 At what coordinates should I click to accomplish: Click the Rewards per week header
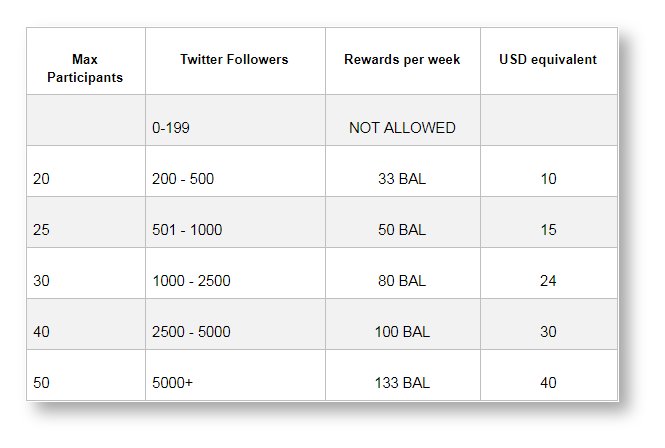tap(402, 59)
